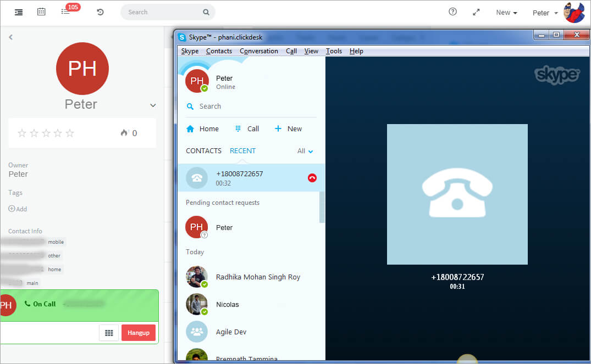Viewport: 591px width, 364px height.
Task: Click the PH avatar in On Call bar
Action: coord(7,305)
